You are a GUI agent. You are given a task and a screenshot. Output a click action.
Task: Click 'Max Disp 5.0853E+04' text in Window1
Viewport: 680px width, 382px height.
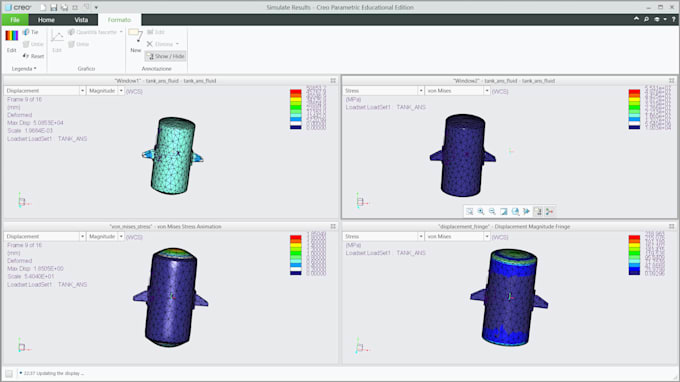click(35, 123)
